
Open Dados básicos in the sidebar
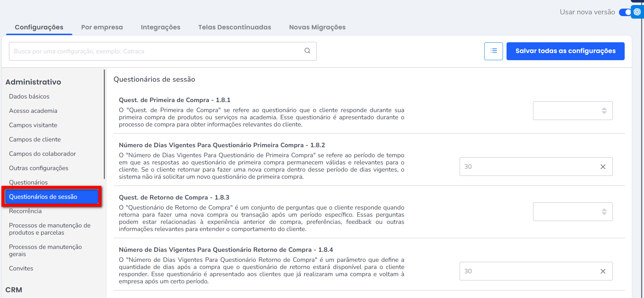[x=29, y=96]
